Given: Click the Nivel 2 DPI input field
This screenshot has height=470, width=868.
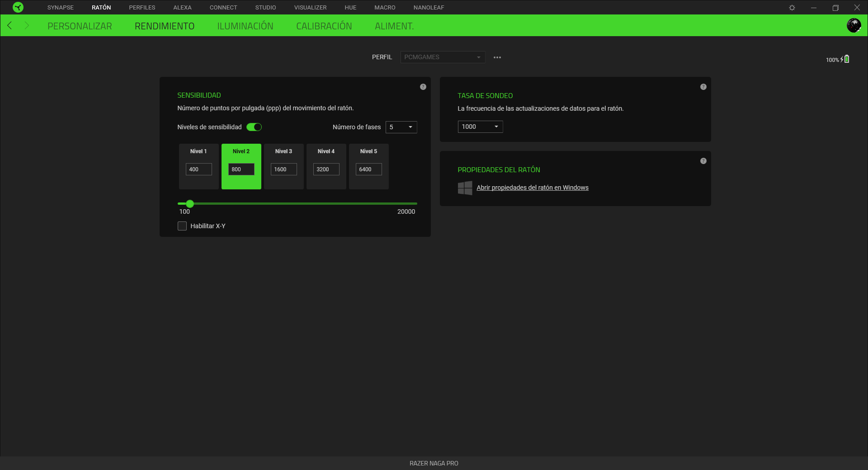Looking at the screenshot, I should 241,169.
